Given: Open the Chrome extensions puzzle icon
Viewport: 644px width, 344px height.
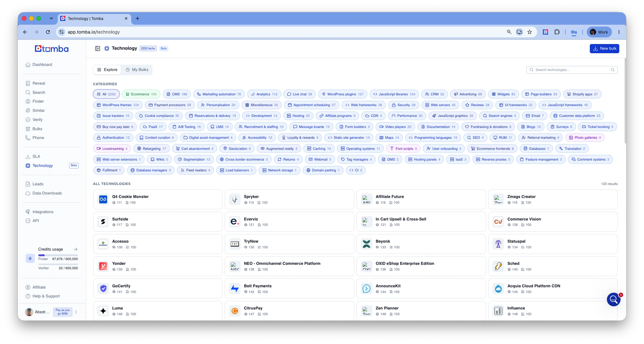Looking at the screenshot, I should 557,32.
